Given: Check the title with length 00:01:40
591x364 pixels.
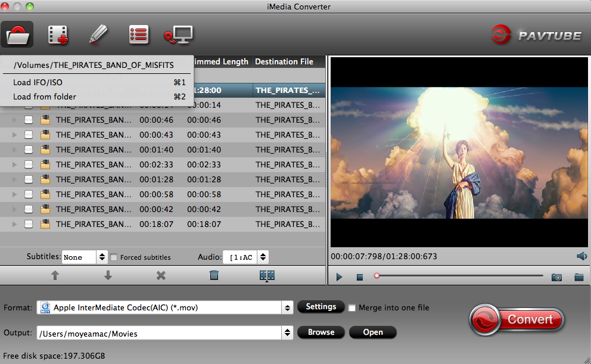Looking at the screenshot, I should click(29, 150).
